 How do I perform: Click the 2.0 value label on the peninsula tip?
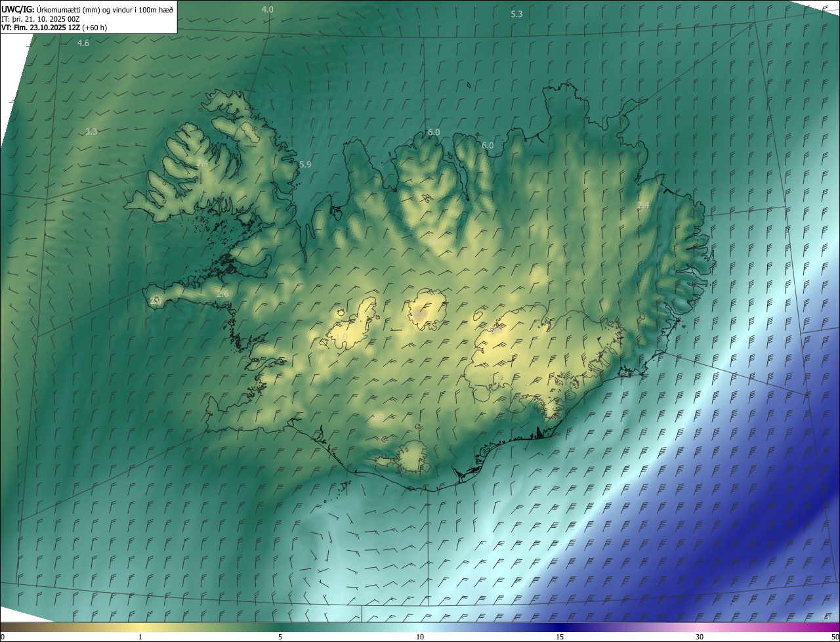156,301
